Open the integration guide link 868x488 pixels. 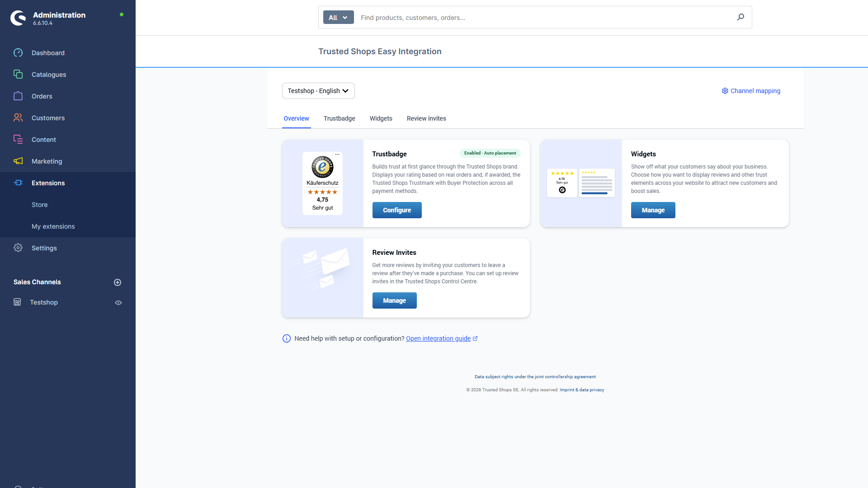pos(438,338)
